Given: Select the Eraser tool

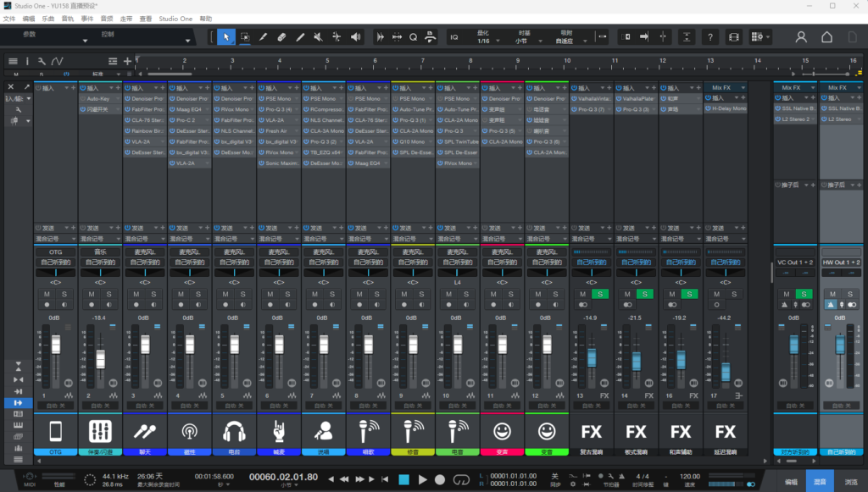Looking at the screenshot, I should 281,37.
